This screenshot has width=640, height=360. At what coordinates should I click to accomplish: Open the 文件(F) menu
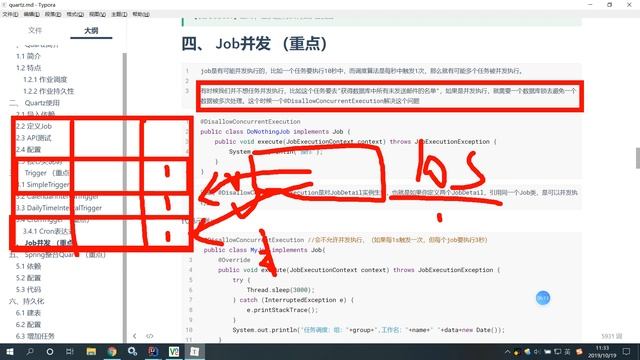(x=10, y=14)
